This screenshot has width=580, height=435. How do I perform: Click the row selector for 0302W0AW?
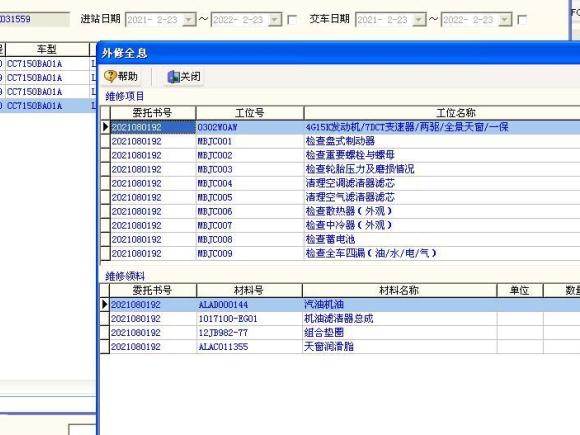(x=105, y=127)
